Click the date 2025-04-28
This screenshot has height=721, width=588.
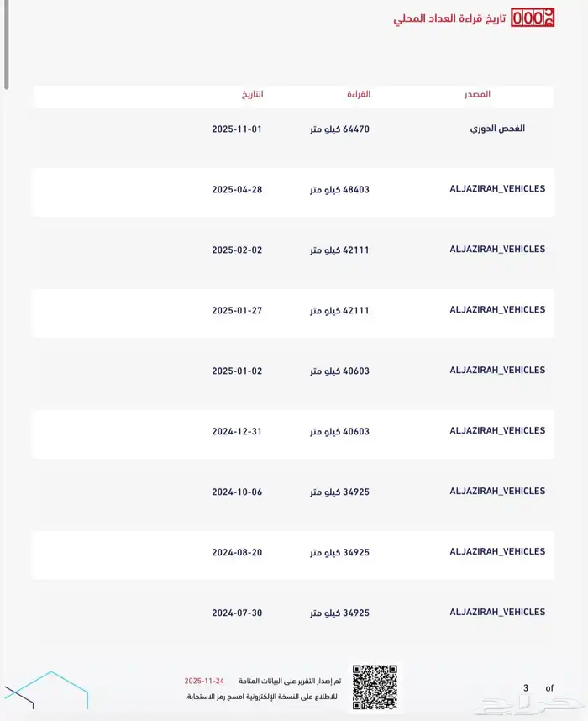click(x=237, y=190)
